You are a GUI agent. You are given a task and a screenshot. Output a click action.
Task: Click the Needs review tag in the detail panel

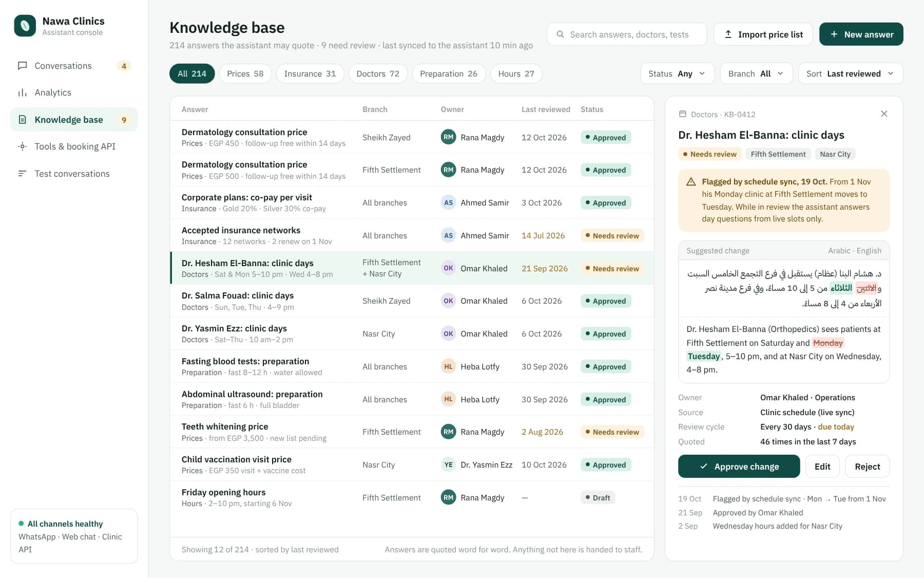(x=709, y=154)
